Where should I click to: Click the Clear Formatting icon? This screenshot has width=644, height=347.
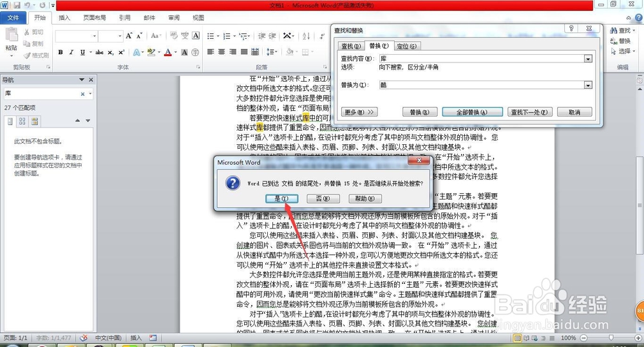(174, 35)
